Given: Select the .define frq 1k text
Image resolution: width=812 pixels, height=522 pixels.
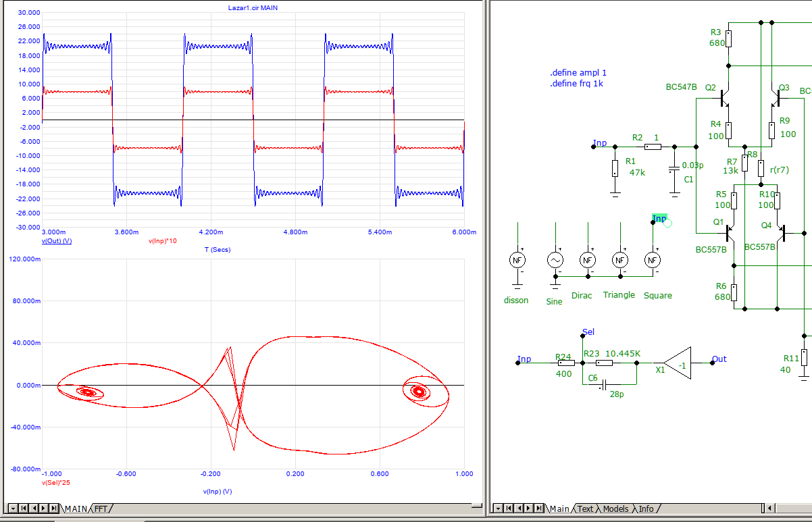Looking at the screenshot, I should click(576, 84).
